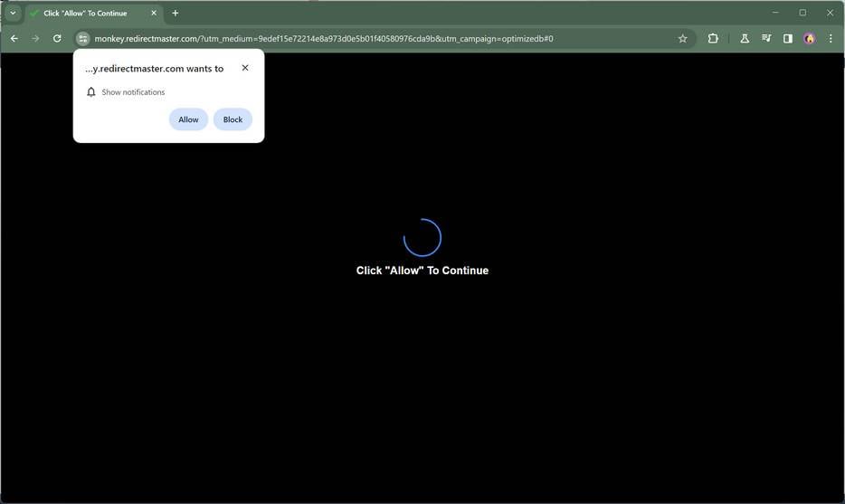Open Chrome three-dot menu

pyautogui.click(x=831, y=38)
